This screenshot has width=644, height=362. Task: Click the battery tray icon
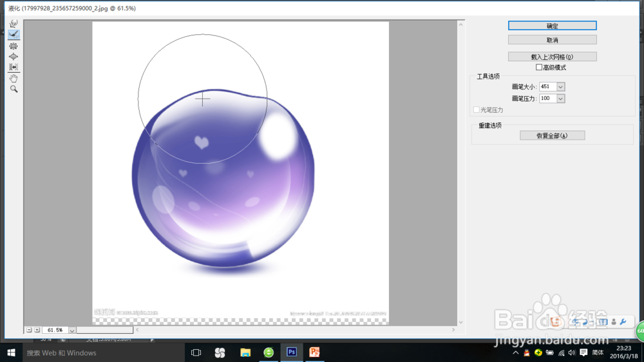point(549,352)
